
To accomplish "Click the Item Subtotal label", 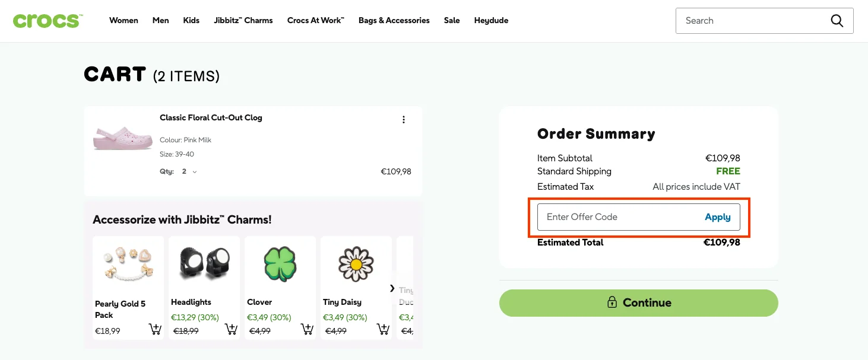I will (x=565, y=158).
